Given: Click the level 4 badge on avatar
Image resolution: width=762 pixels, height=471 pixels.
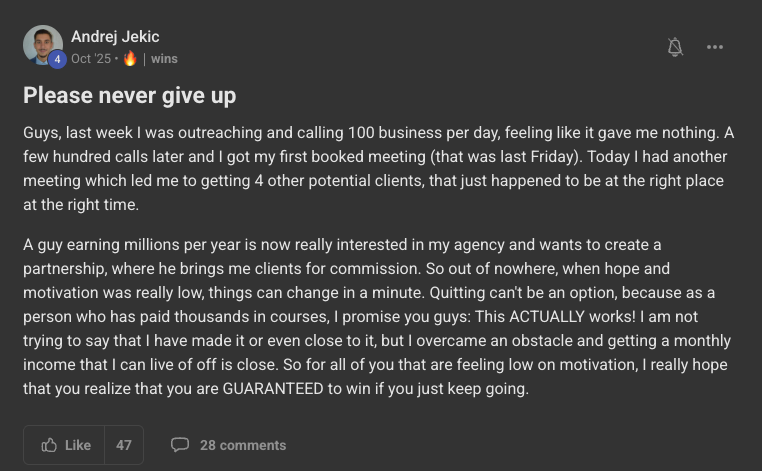Looking at the screenshot, I should coord(58,59).
